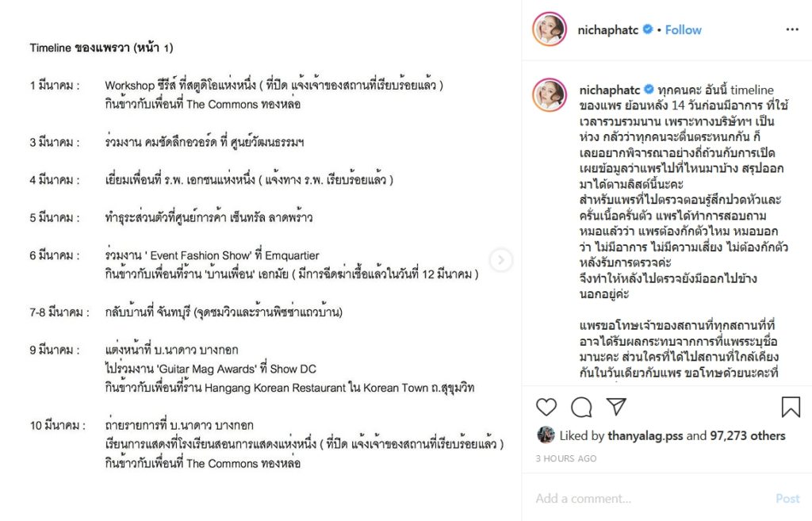Share post using paper plane icon
Screen dimensions: 812x521
(x=616, y=407)
